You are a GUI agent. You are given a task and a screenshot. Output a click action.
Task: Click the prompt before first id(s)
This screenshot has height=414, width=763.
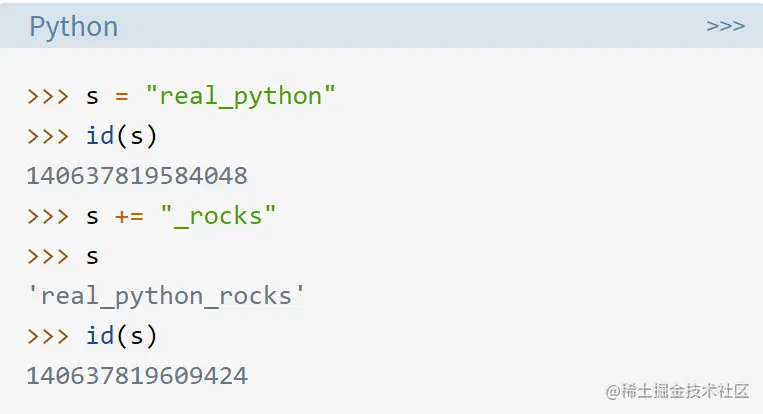[x=48, y=136]
